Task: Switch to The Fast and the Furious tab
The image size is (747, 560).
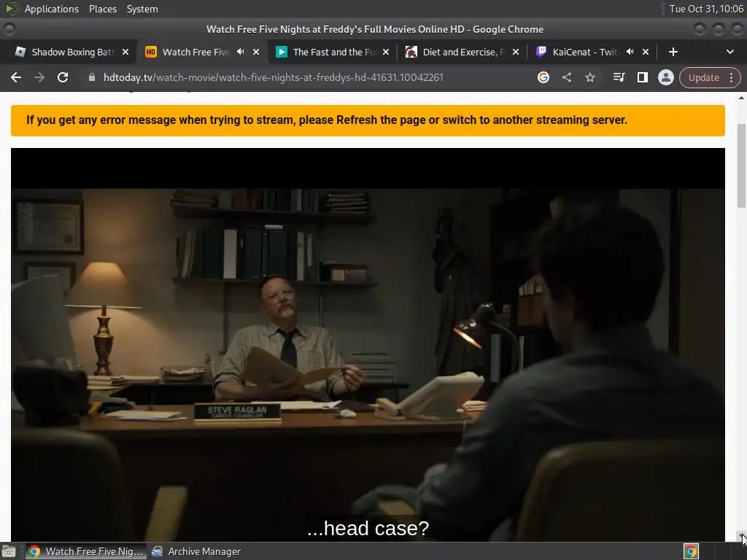Action: click(x=333, y=52)
